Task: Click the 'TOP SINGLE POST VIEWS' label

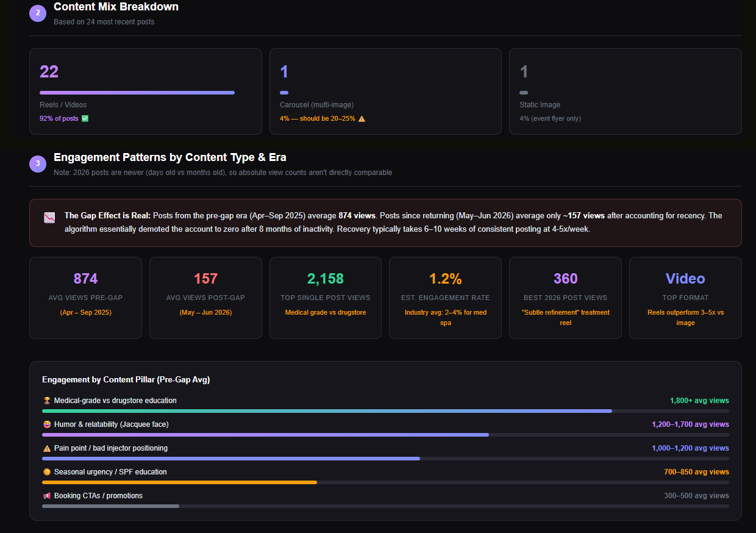Action: (326, 298)
